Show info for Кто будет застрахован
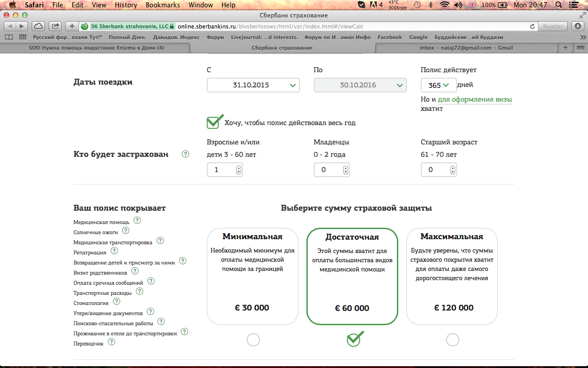 185,154
